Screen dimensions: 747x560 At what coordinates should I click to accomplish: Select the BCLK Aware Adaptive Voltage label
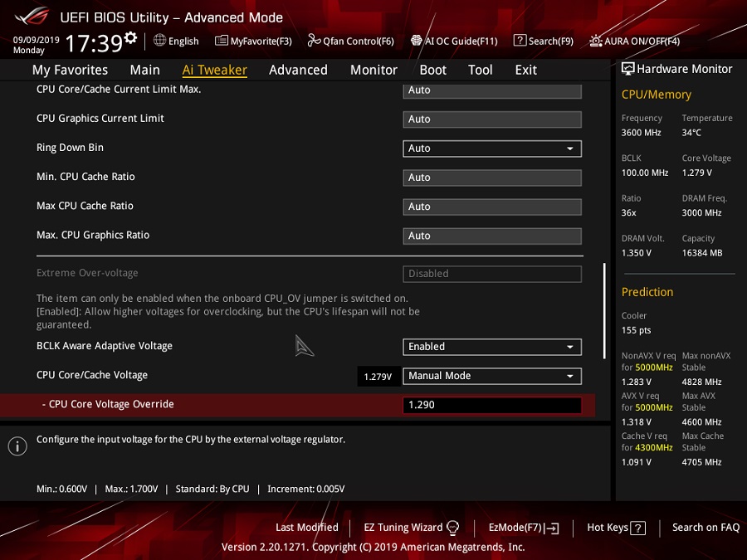pos(105,346)
